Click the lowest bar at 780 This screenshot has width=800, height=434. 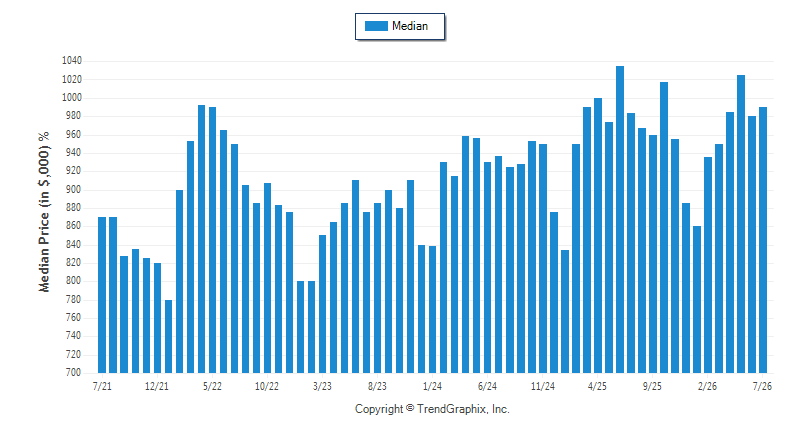(168, 337)
